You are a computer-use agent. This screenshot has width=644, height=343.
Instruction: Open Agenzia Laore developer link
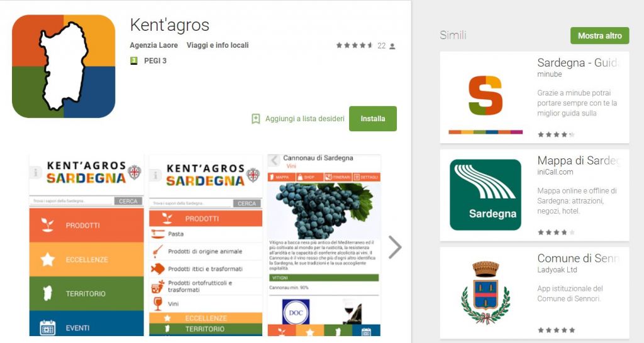point(153,45)
